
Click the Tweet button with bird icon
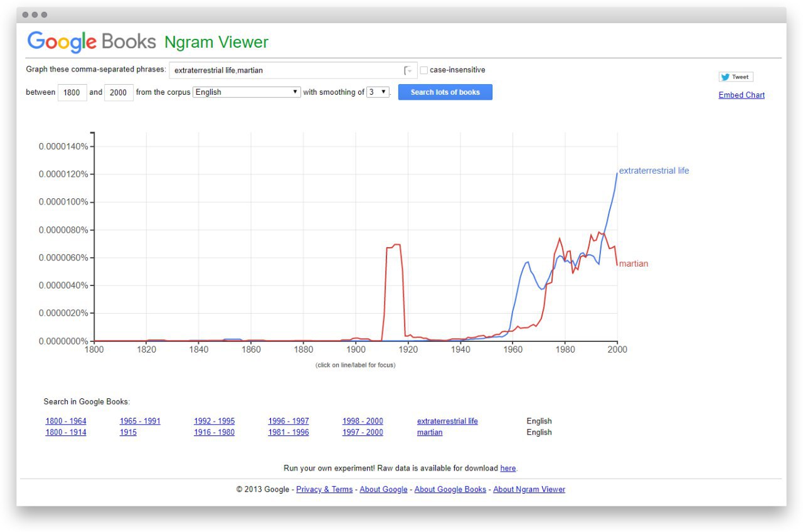[736, 77]
